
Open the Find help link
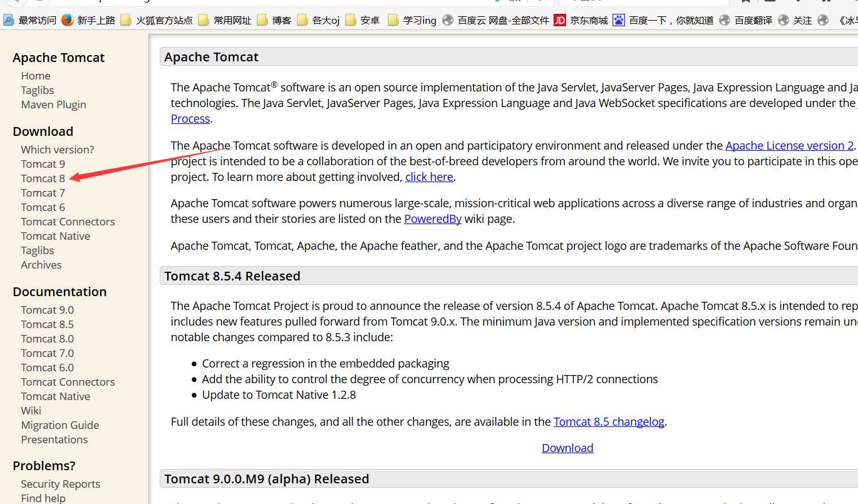[x=43, y=498]
